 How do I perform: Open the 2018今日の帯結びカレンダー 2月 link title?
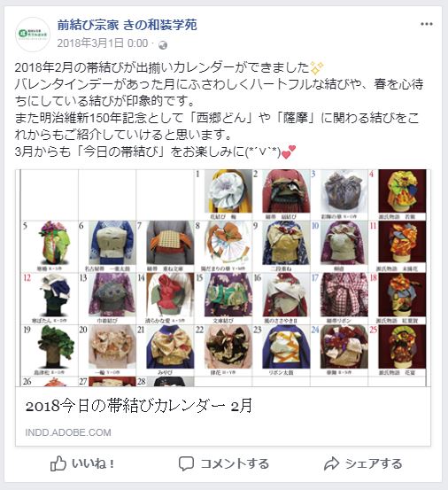[139, 406]
